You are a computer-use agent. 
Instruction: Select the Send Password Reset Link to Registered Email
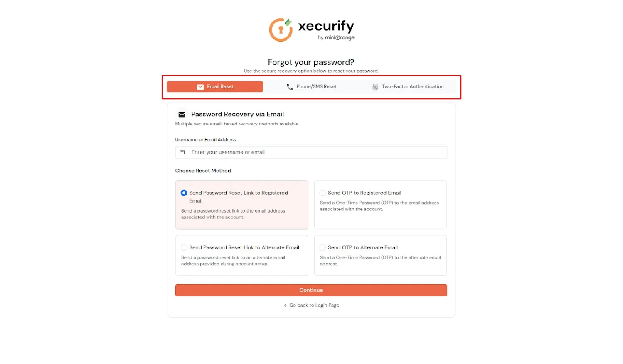(x=184, y=193)
